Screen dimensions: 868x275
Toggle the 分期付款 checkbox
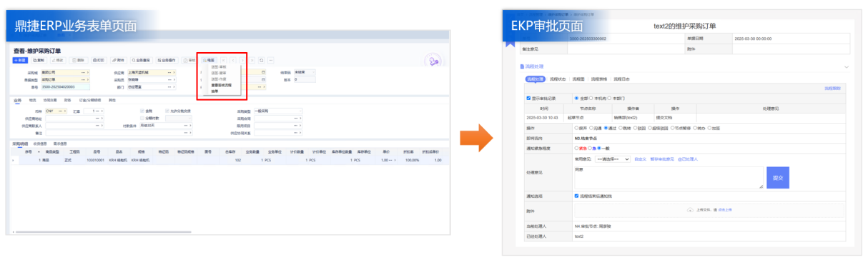142,118
